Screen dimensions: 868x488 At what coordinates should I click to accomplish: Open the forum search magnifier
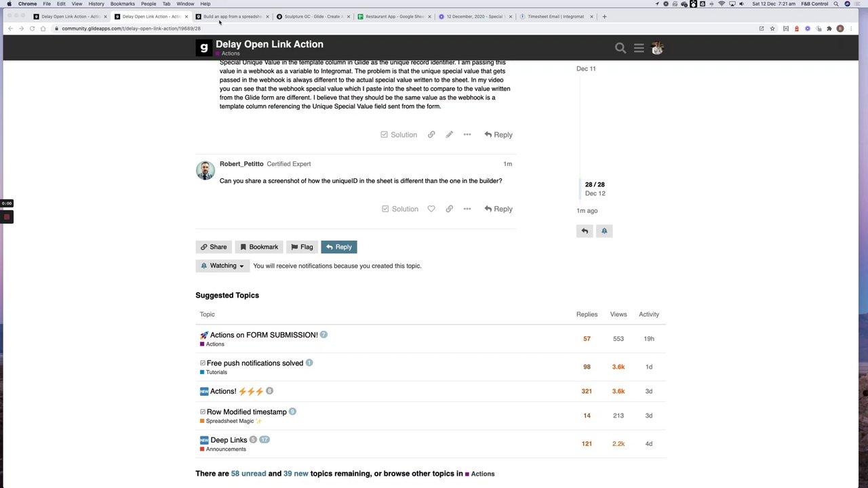point(620,48)
